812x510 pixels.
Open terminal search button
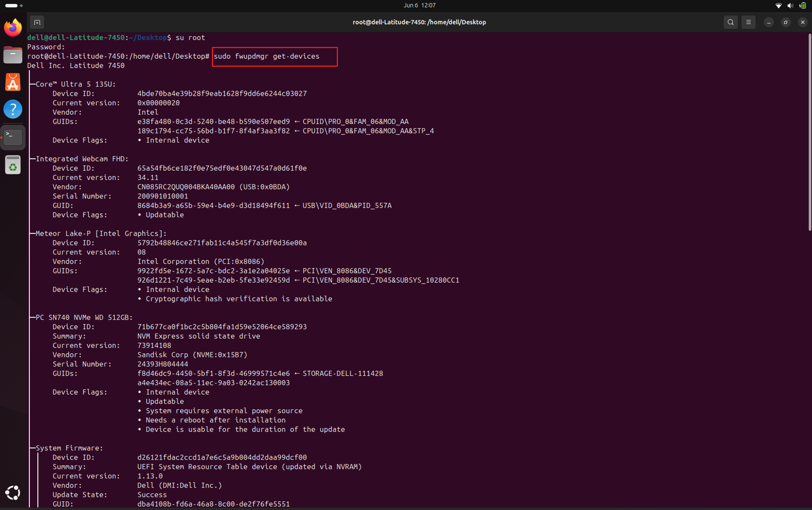731,22
